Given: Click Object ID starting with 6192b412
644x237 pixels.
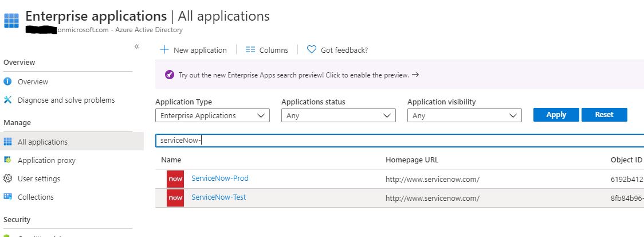Looking at the screenshot, I should (x=627, y=180).
